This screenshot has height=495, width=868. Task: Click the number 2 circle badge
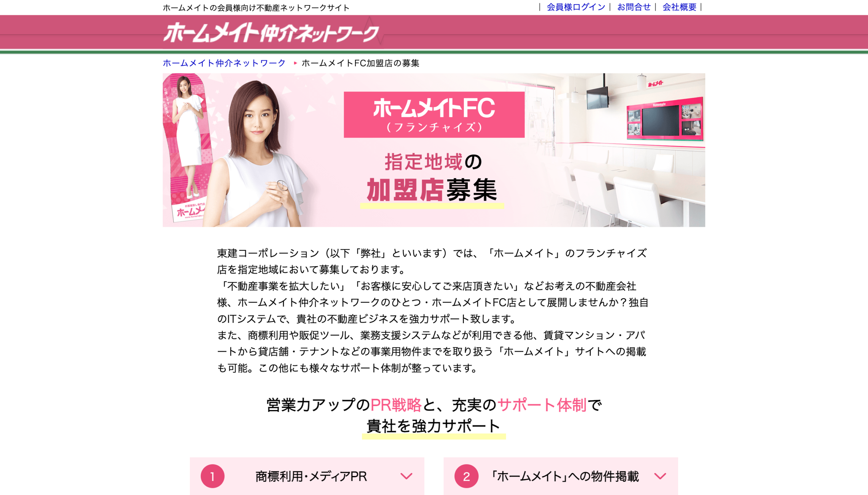pos(466,476)
